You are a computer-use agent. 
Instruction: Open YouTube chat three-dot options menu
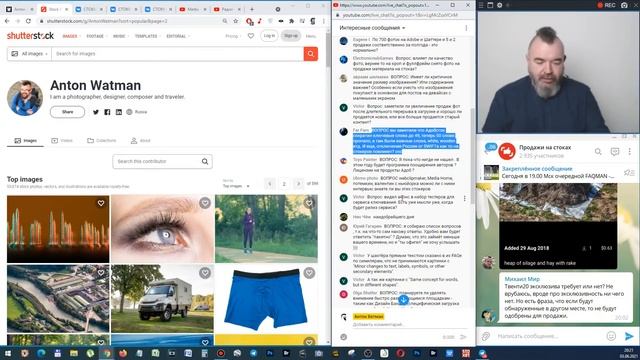click(466, 28)
